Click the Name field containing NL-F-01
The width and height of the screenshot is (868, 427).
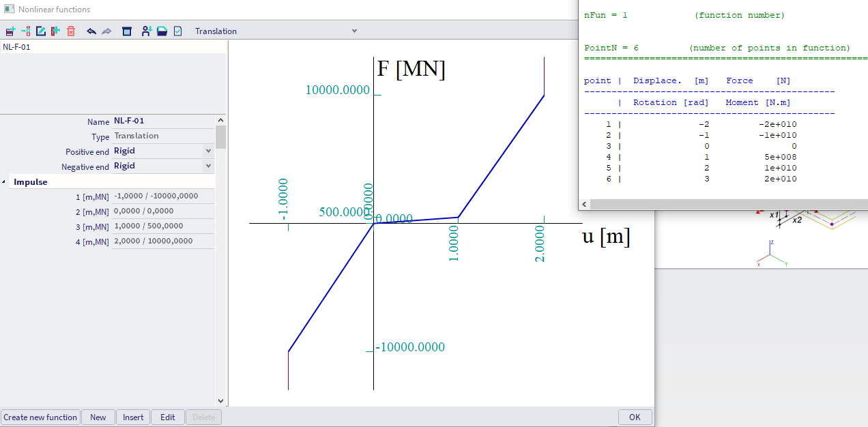162,121
